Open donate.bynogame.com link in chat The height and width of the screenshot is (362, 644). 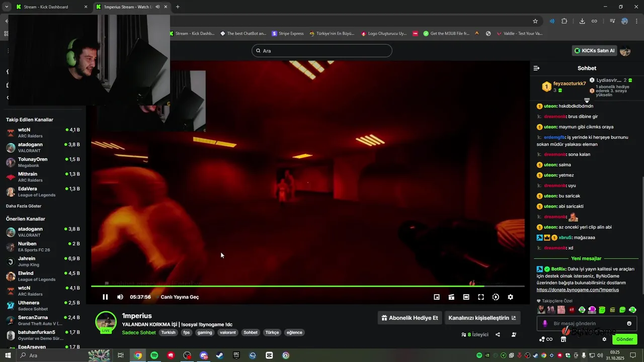tap(578, 290)
